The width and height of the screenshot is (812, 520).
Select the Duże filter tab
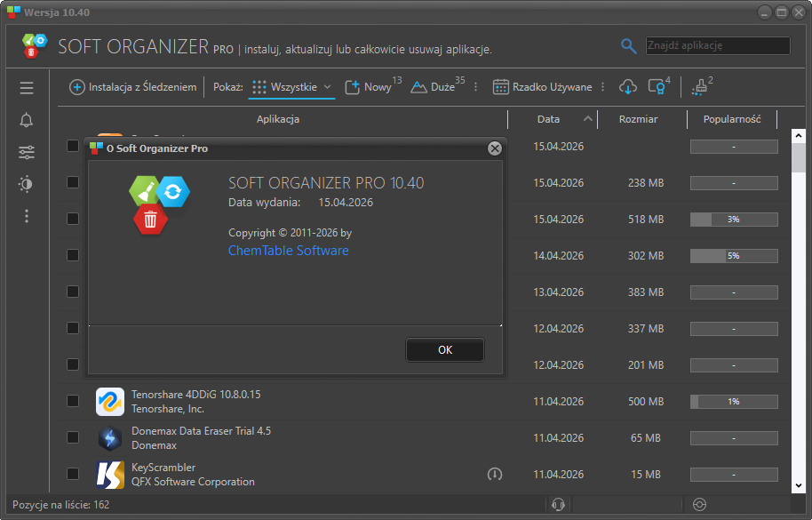coord(438,86)
